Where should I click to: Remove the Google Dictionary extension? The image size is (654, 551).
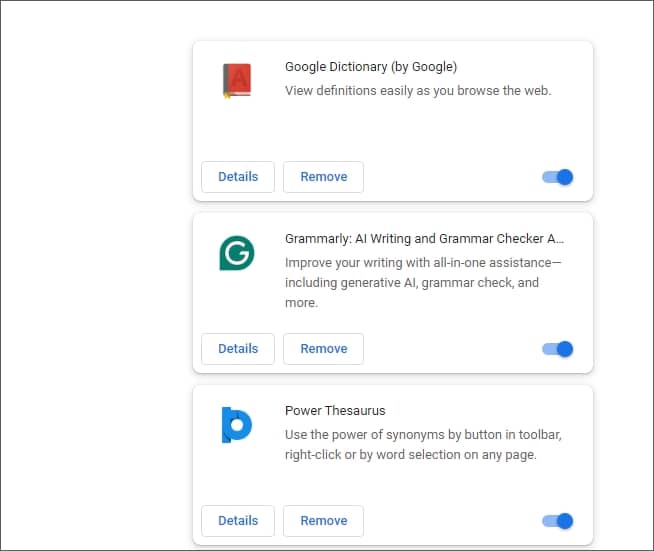click(323, 177)
